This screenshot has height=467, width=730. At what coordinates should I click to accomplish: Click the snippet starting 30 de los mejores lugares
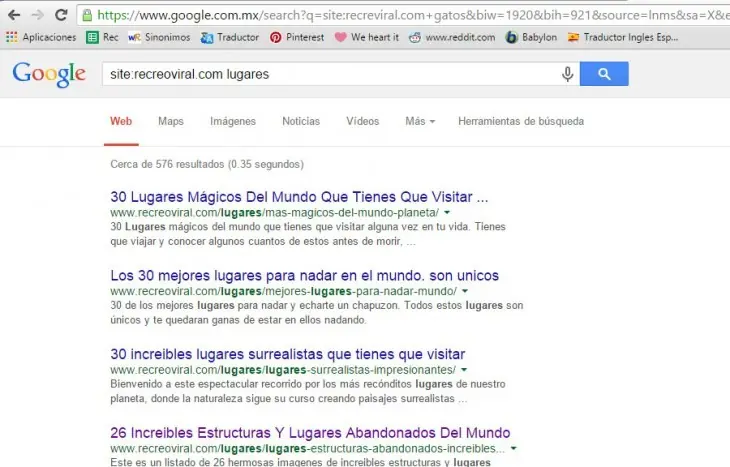click(x=317, y=313)
